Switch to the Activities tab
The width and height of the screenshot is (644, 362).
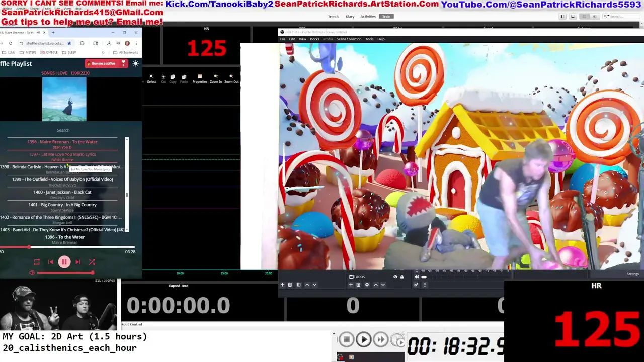pyautogui.click(x=368, y=16)
